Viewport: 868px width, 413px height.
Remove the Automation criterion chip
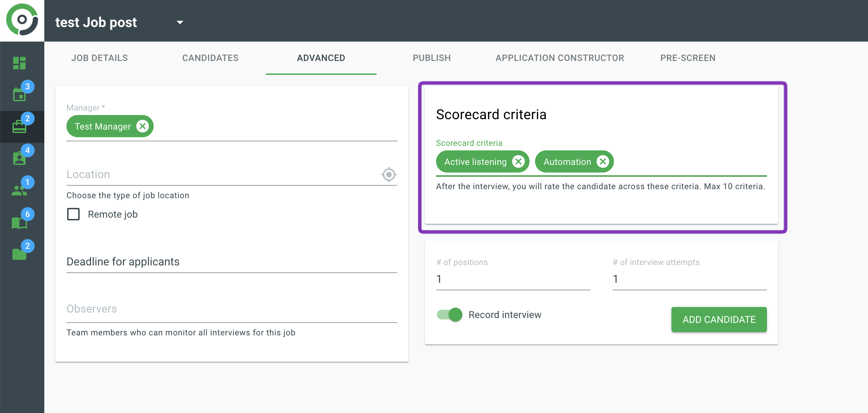pos(603,161)
